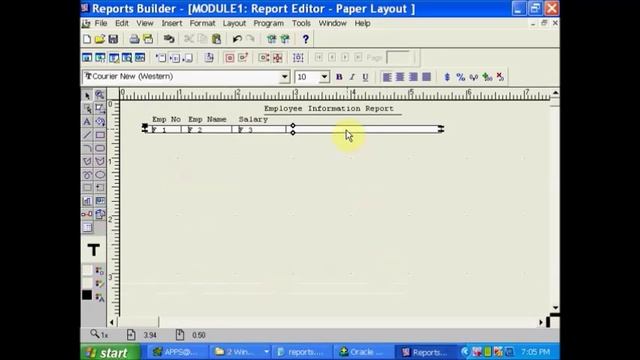The height and width of the screenshot is (360, 640).
Task: Open Help with the question mark icon
Action: [x=305, y=39]
